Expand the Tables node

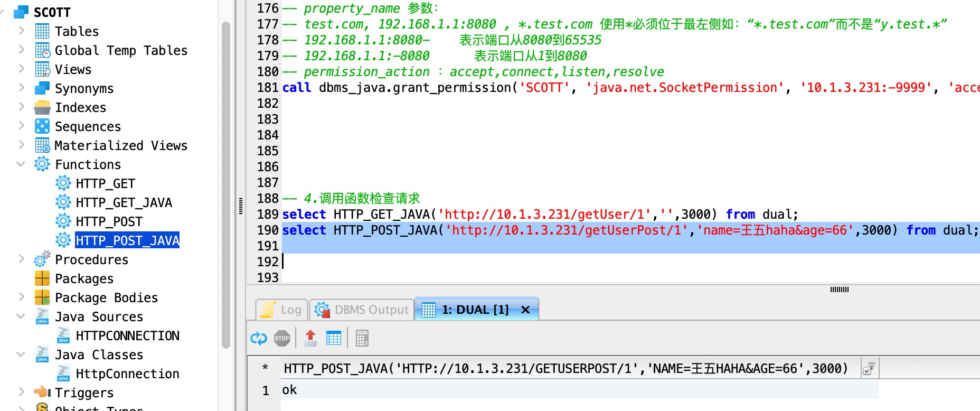22,31
